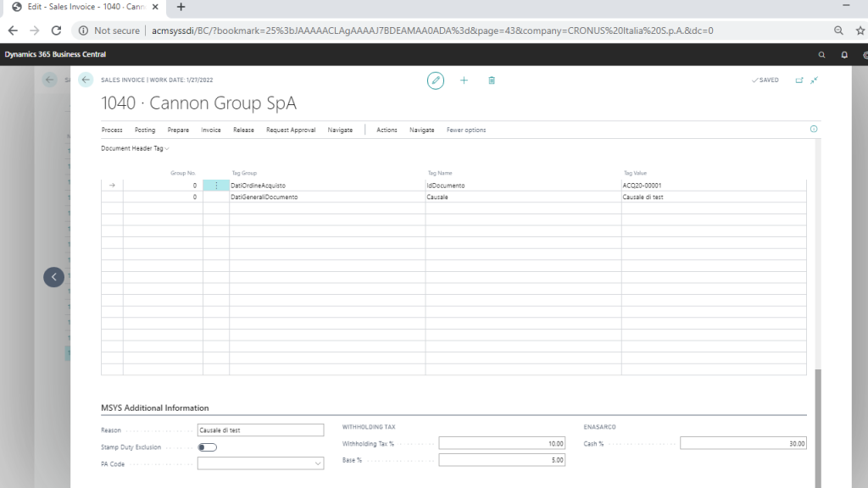868x488 pixels.
Task: Expand the PA Code dropdown
Action: [318, 463]
